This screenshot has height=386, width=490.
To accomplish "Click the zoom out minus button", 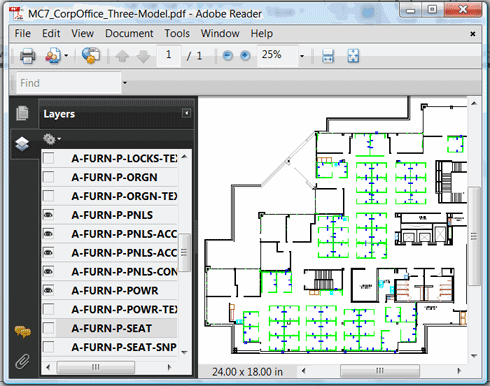I will (x=227, y=55).
